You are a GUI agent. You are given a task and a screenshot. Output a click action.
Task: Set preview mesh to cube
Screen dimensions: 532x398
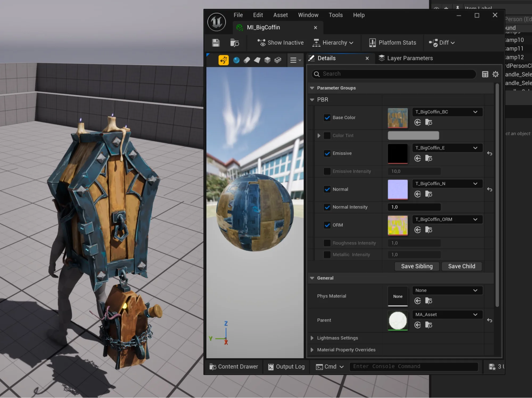(x=267, y=60)
